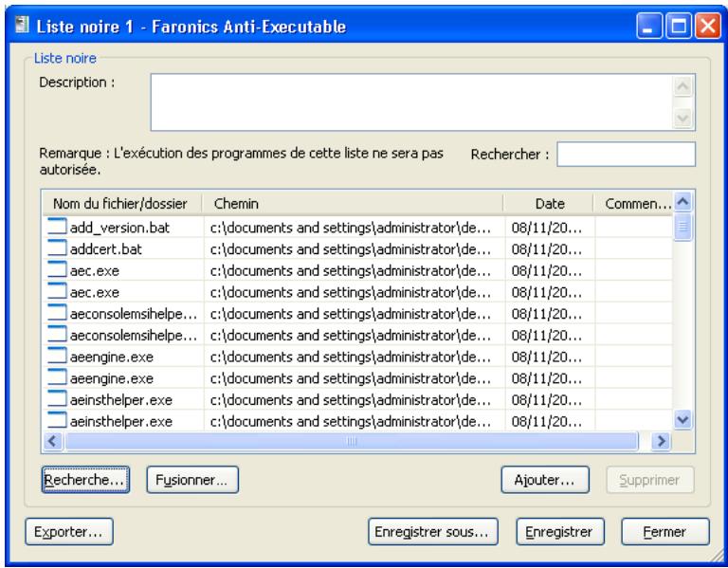
Task: Click the Description box's scroll up arrow
Action: coord(682,86)
